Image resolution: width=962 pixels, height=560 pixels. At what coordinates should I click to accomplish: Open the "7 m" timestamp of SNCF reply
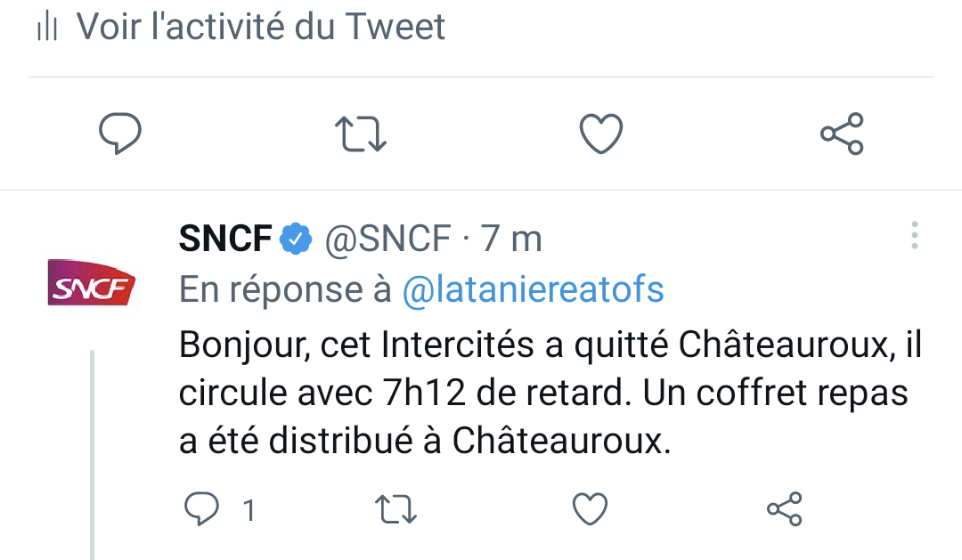point(511,239)
